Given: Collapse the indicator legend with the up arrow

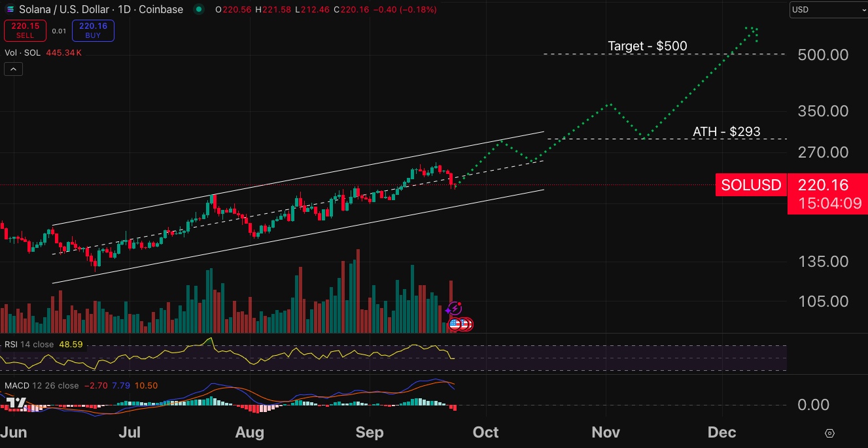Looking at the screenshot, I should click(x=13, y=69).
